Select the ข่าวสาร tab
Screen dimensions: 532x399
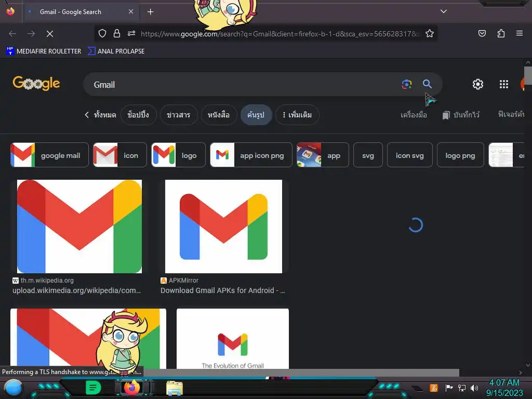point(179,115)
